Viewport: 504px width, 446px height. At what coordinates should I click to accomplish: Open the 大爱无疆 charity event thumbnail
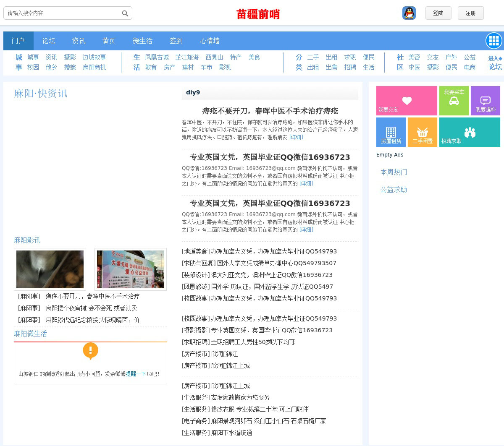[131, 269]
